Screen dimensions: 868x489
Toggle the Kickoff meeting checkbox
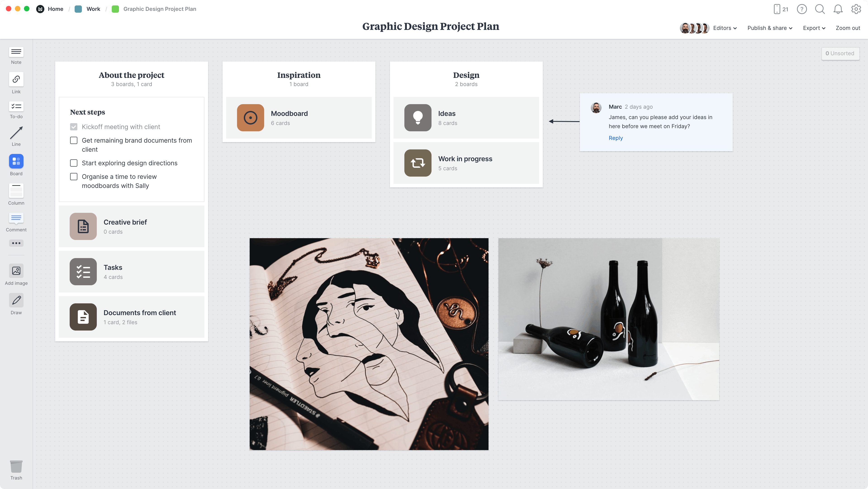coord(74,126)
